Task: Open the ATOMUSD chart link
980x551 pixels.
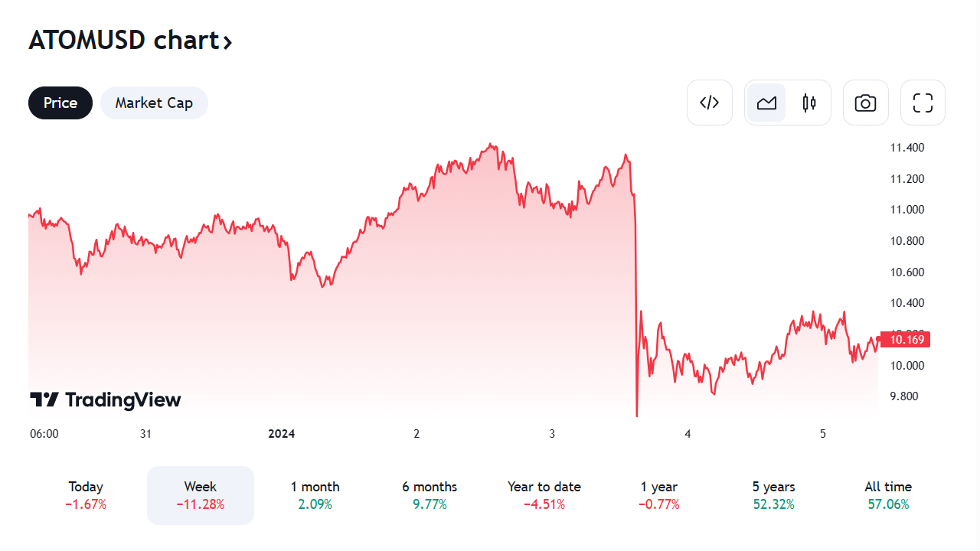Action: coord(124,40)
